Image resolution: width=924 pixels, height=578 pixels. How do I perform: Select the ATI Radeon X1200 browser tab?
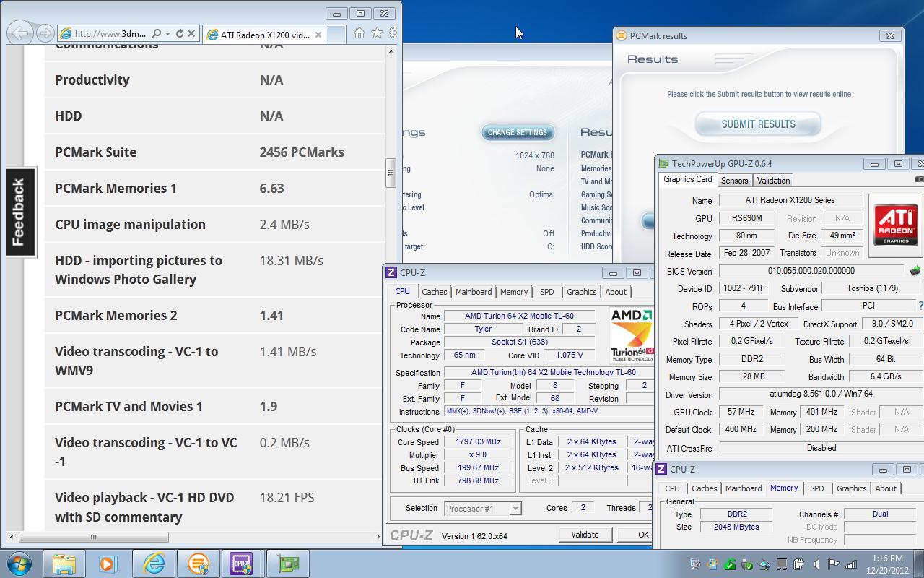coord(264,34)
